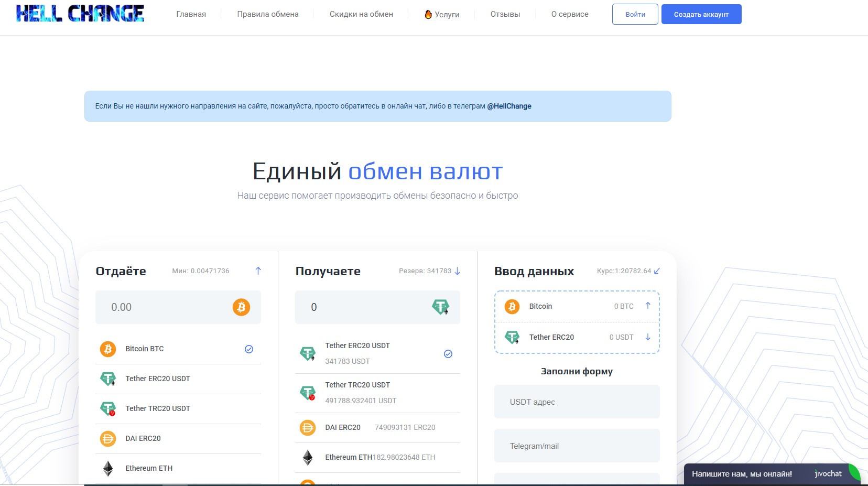Click the down arrow on Tether ERC20 summary row
This screenshot has height=486, width=868.
(x=648, y=337)
